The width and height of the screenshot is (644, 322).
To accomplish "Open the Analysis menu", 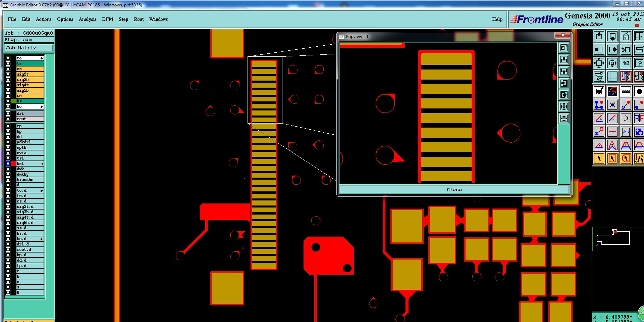I will tap(88, 19).
